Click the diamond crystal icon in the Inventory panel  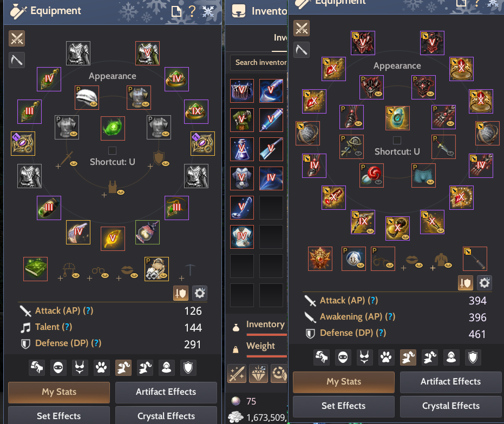258,374
